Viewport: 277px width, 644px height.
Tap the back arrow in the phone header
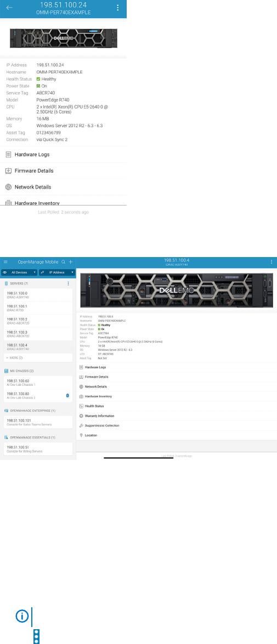pos(9,8)
